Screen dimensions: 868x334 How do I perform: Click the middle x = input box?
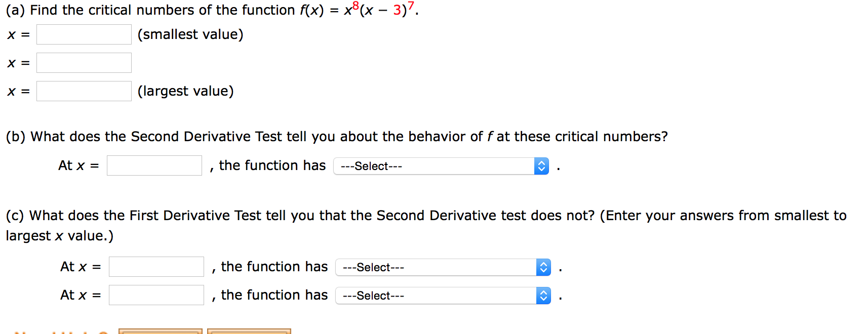tap(84, 62)
